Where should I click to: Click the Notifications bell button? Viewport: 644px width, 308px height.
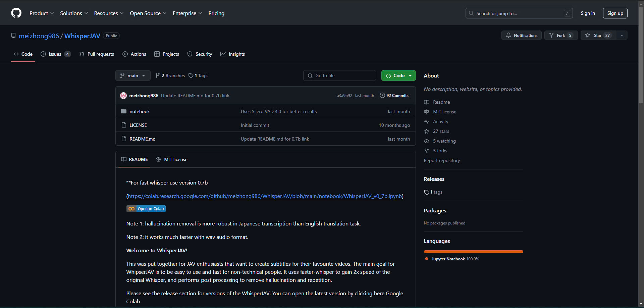(x=521, y=35)
